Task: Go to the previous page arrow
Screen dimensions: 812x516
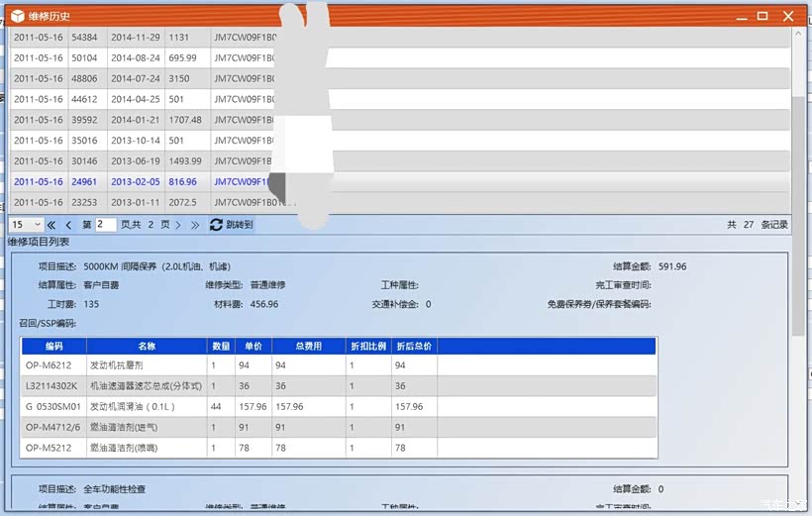Action: click(x=68, y=225)
